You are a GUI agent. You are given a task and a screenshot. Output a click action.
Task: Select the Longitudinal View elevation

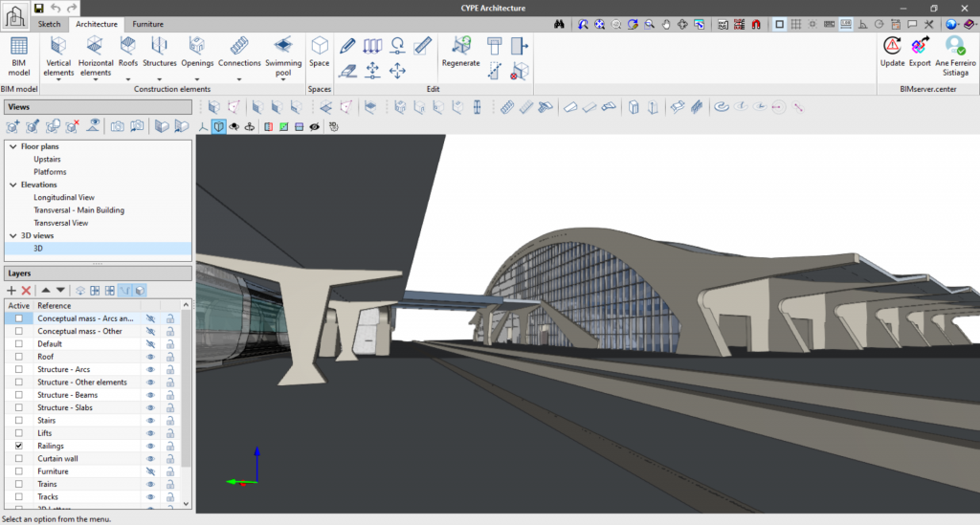tap(64, 197)
